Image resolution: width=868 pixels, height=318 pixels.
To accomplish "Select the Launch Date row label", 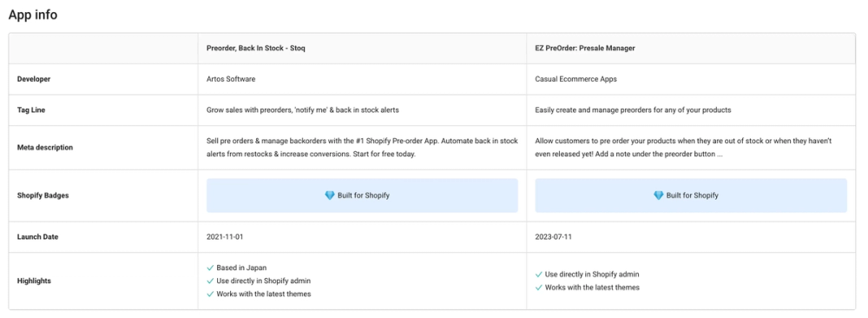I will (x=37, y=236).
